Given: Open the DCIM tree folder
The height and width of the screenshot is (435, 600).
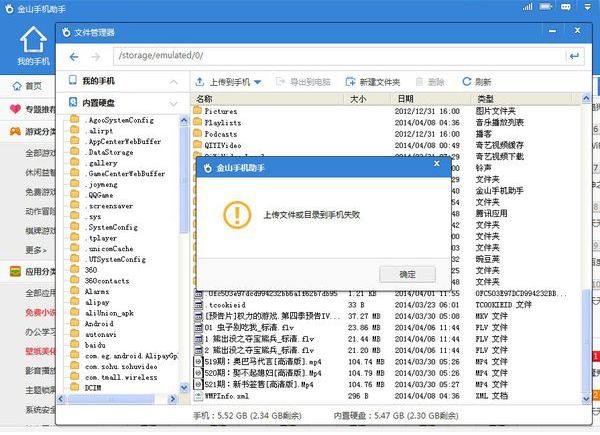Looking at the screenshot, I should pyautogui.click(x=86, y=388).
